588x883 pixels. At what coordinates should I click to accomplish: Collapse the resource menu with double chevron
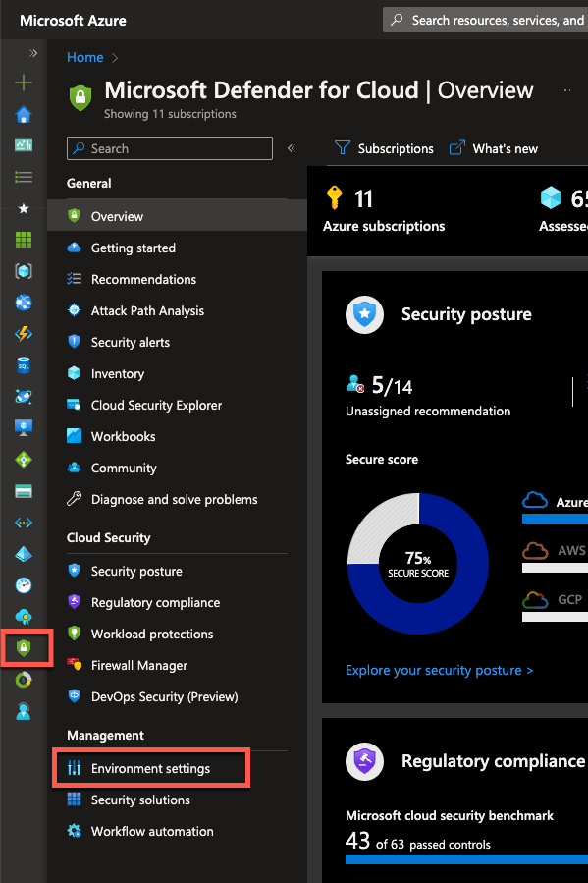(x=291, y=148)
